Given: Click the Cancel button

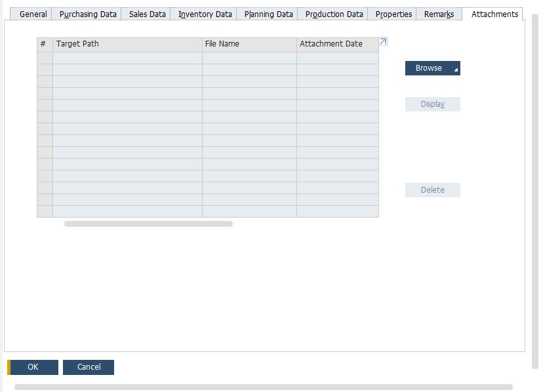Looking at the screenshot, I should pos(89,367).
